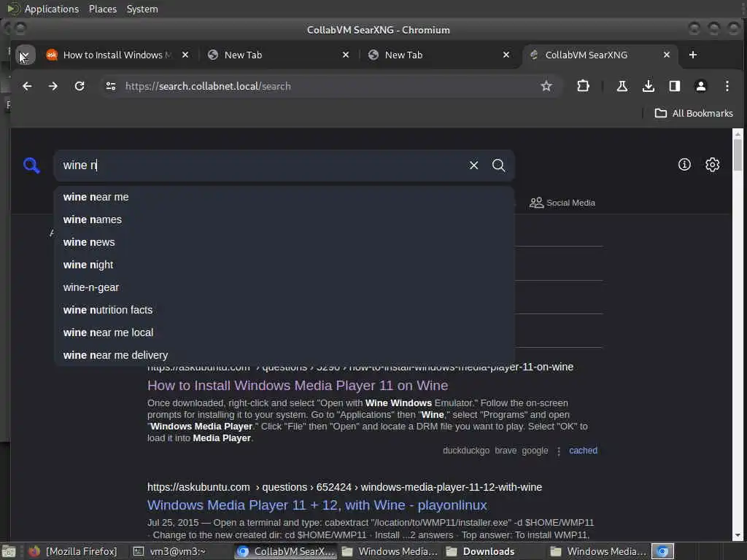Open 'How to Install Windows Media Player 11 on Wine' result

coord(298,385)
